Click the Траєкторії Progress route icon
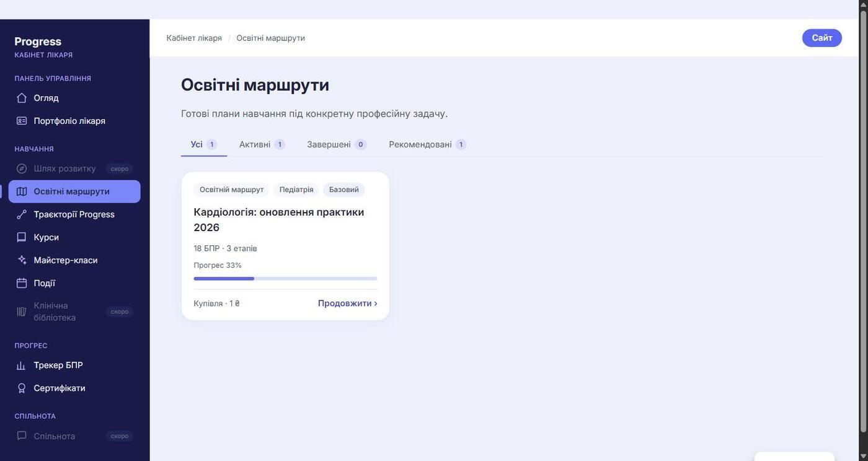868x461 pixels. 22,214
